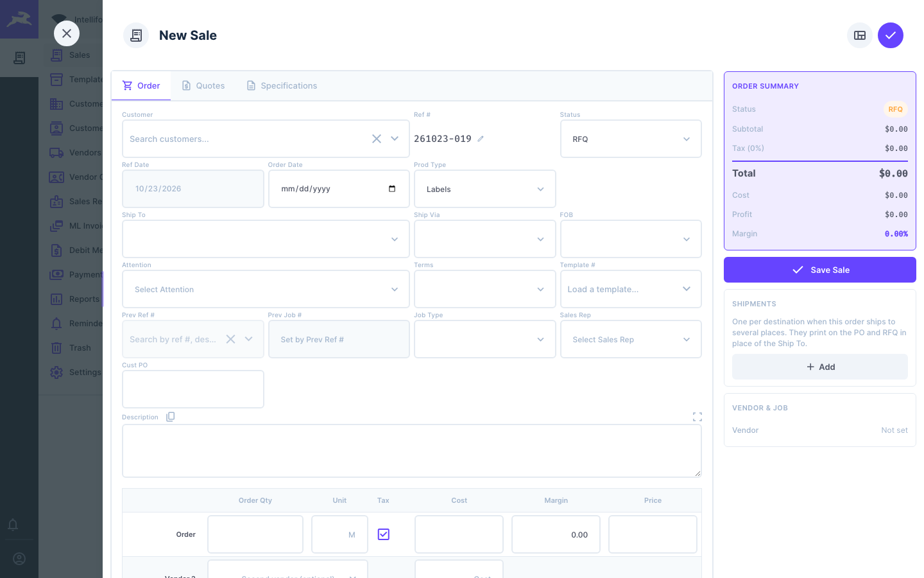Open notifications bell in sidebar
The height and width of the screenshot is (578, 924).
pyautogui.click(x=13, y=525)
